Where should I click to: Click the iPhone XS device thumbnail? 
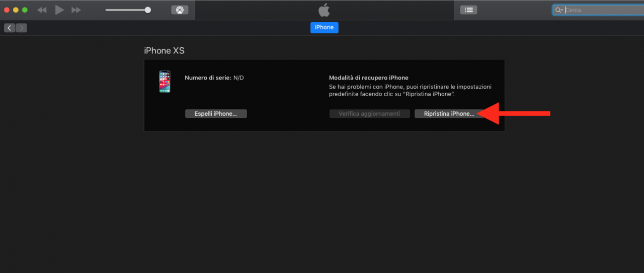pos(165,82)
